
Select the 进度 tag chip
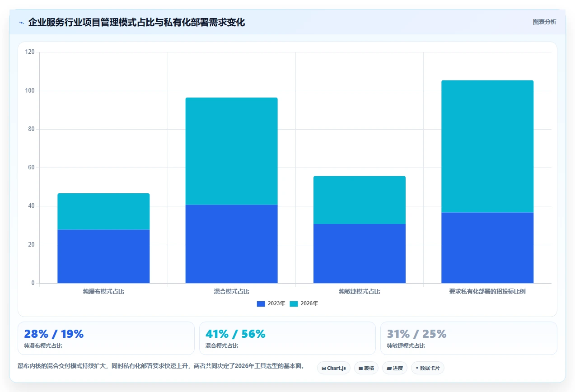pyautogui.click(x=395, y=368)
